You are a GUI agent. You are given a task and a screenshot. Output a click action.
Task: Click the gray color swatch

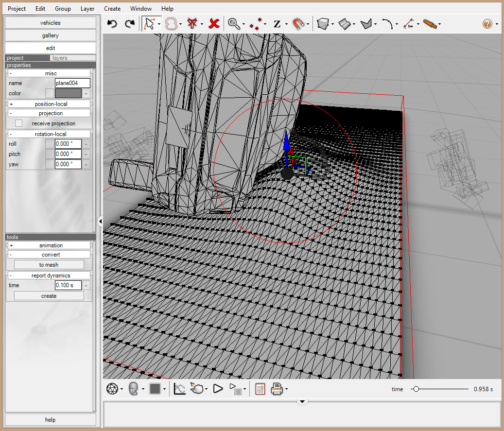coord(68,93)
